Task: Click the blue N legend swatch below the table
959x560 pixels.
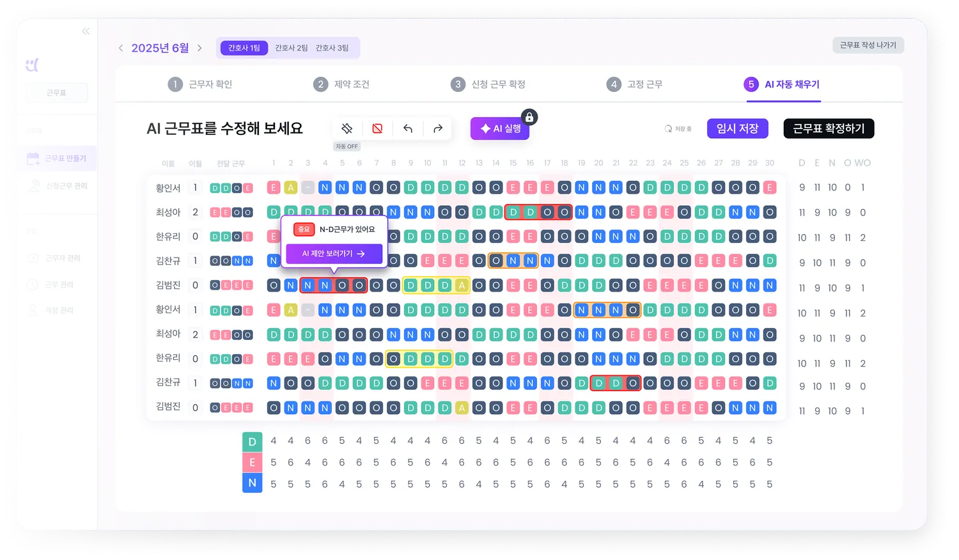Action: click(x=252, y=483)
